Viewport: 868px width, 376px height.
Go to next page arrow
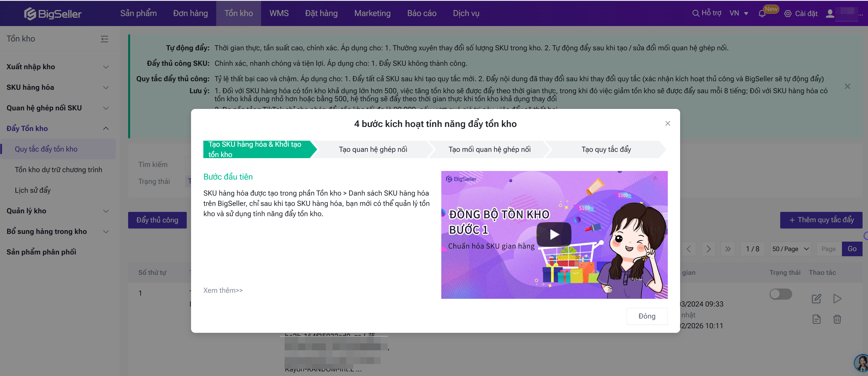click(x=708, y=249)
